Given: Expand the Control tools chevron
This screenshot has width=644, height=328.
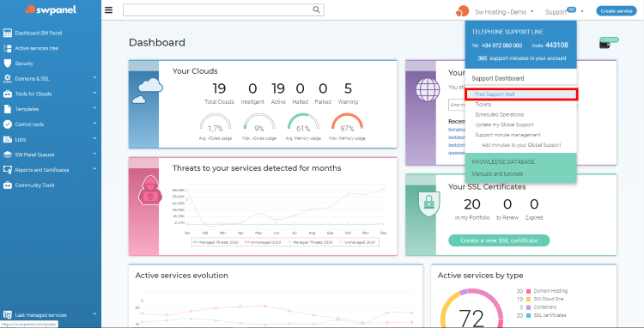Looking at the screenshot, I should click(94, 123).
